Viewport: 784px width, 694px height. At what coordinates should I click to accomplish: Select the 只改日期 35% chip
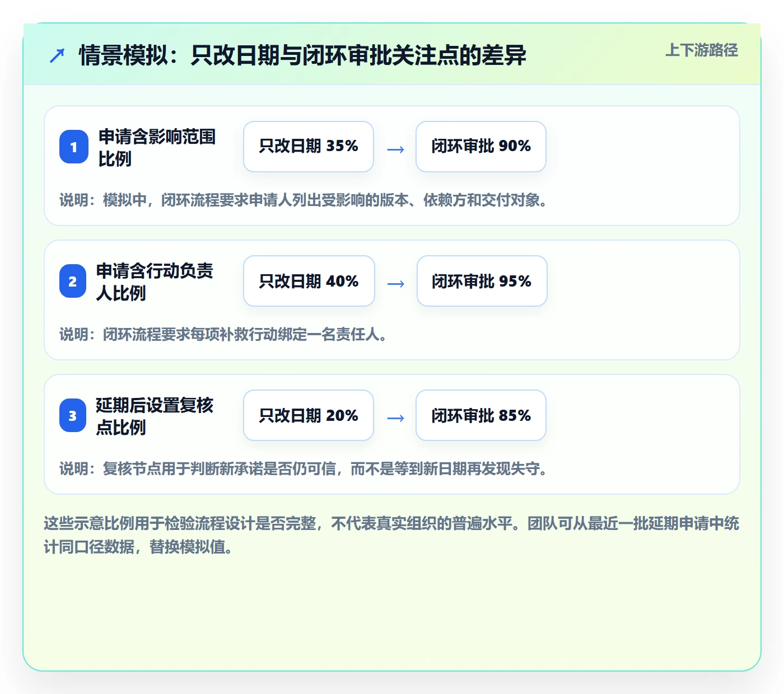309,147
